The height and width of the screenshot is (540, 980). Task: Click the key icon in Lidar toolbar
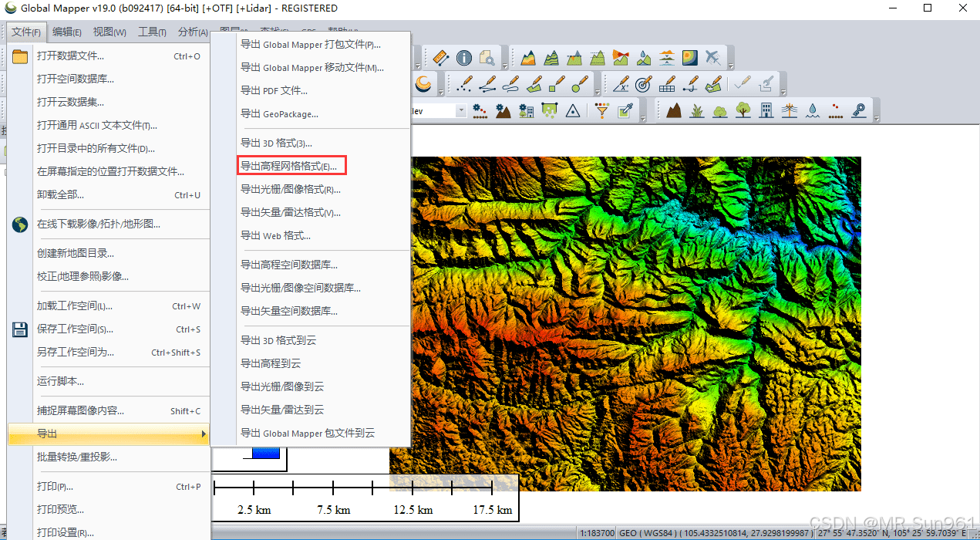(858, 110)
